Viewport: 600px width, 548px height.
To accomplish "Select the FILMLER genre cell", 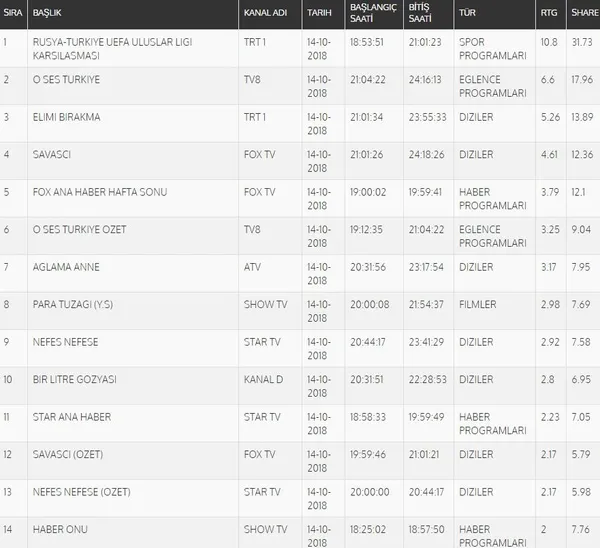I will click(x=477, y=304).
